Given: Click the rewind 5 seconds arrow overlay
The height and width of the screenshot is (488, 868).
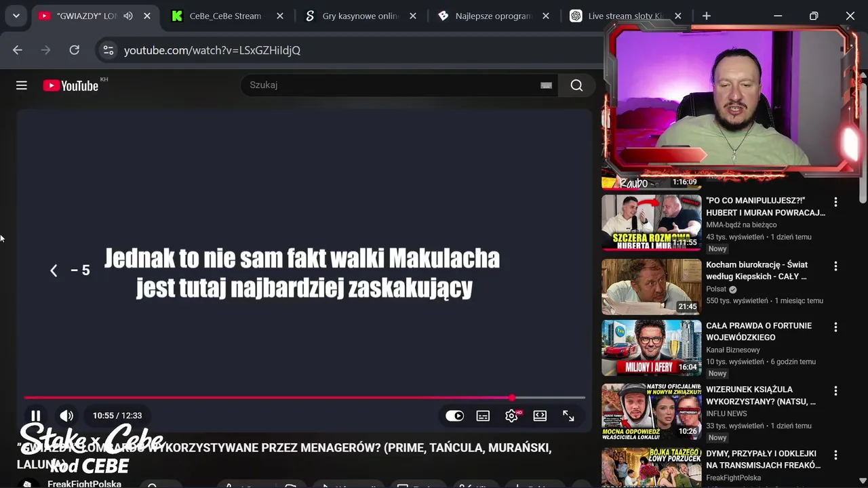Looking at the screenshot, I should 54,270.
